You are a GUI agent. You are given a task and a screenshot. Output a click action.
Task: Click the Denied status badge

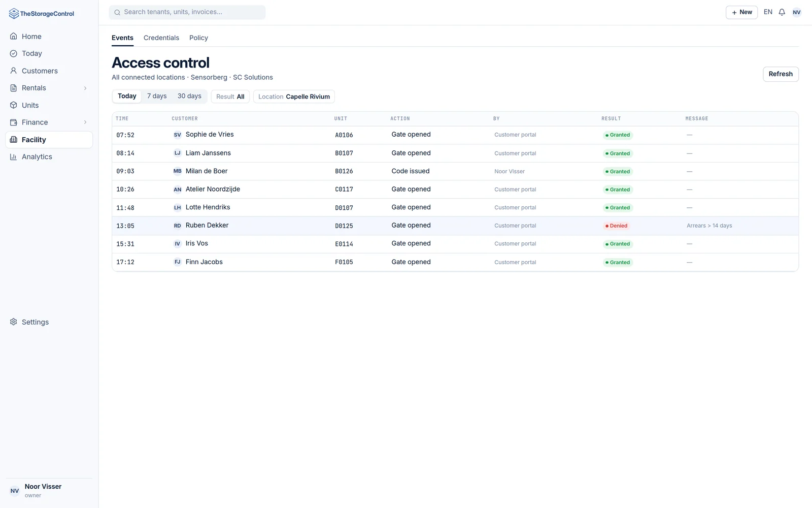pyautogui.click(x=616, y=226)
